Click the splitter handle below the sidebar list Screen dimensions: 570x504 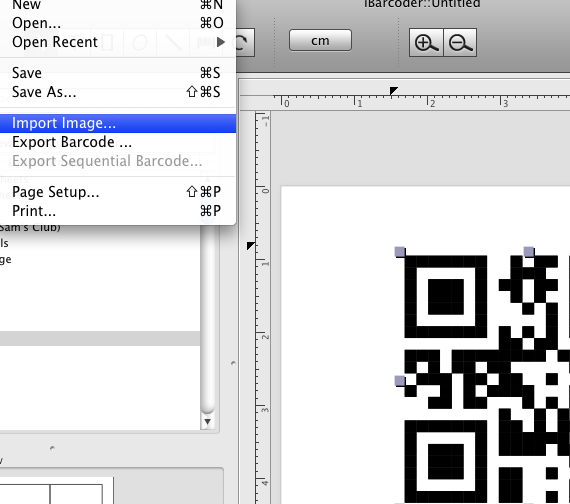click(52, 448)
